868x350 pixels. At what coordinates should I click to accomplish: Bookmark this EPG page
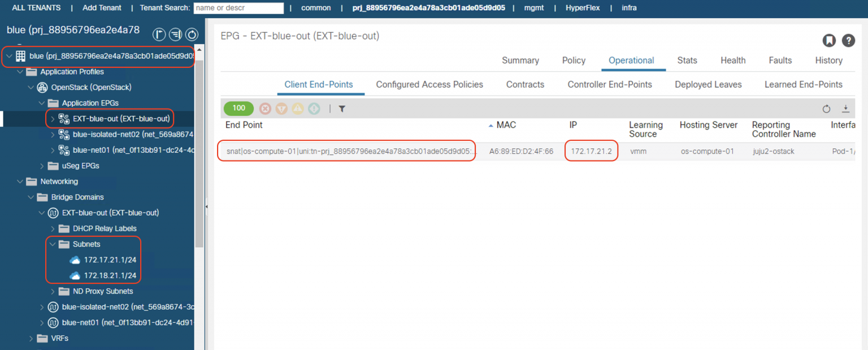(x=829, y=40)
